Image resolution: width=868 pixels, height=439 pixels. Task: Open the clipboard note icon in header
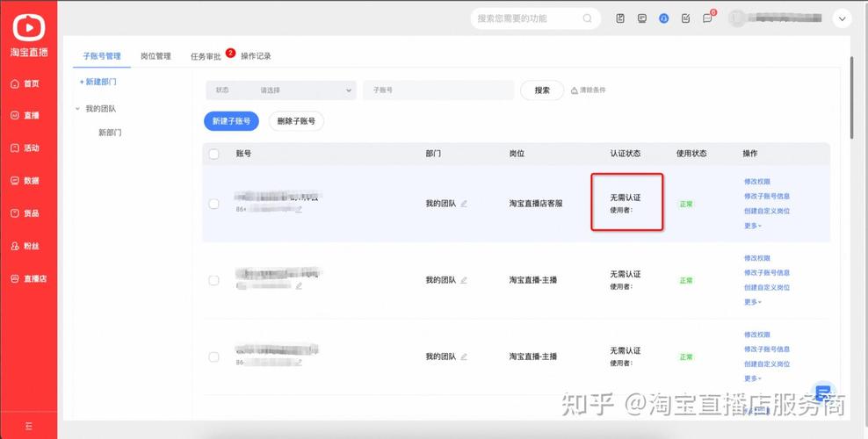point(620,18)
